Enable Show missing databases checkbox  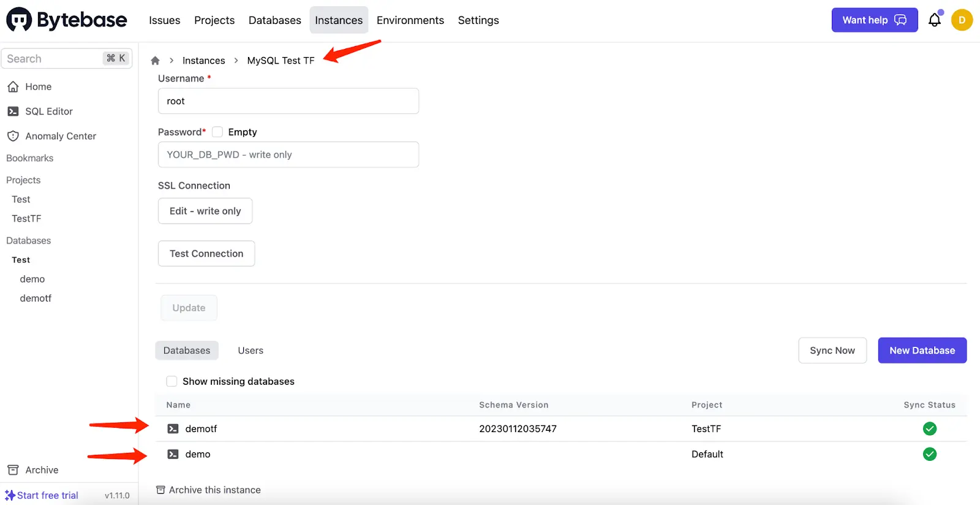pyautogui.click(x=172, y=381)
